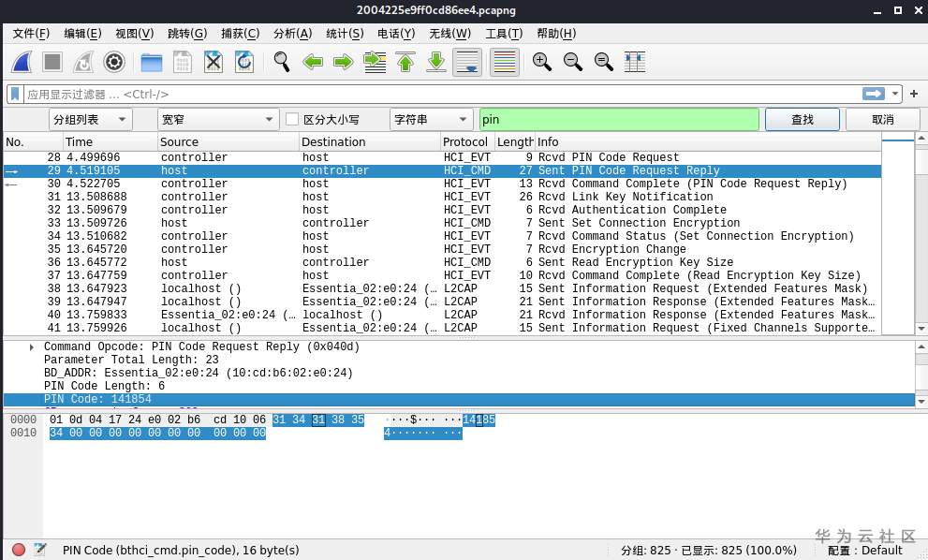Click the 查找 search button
The width and height of the screenshot is (928, 560).
(x=802, y=120)
